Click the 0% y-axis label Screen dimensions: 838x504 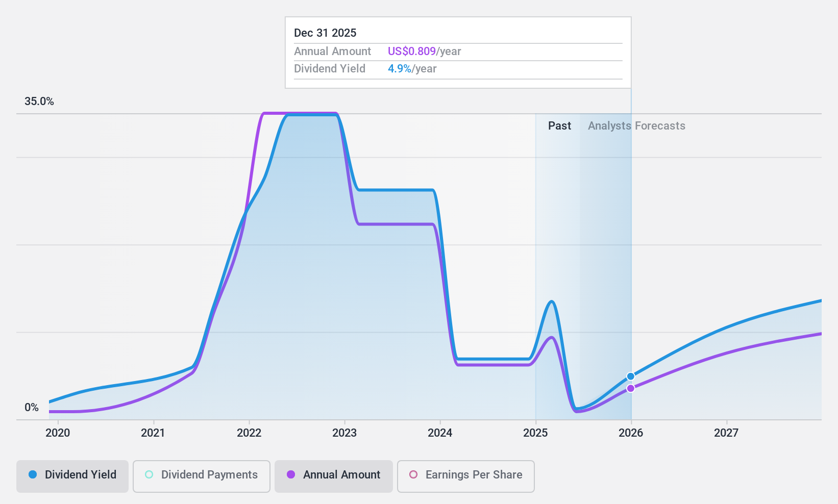tap(32, 408)
